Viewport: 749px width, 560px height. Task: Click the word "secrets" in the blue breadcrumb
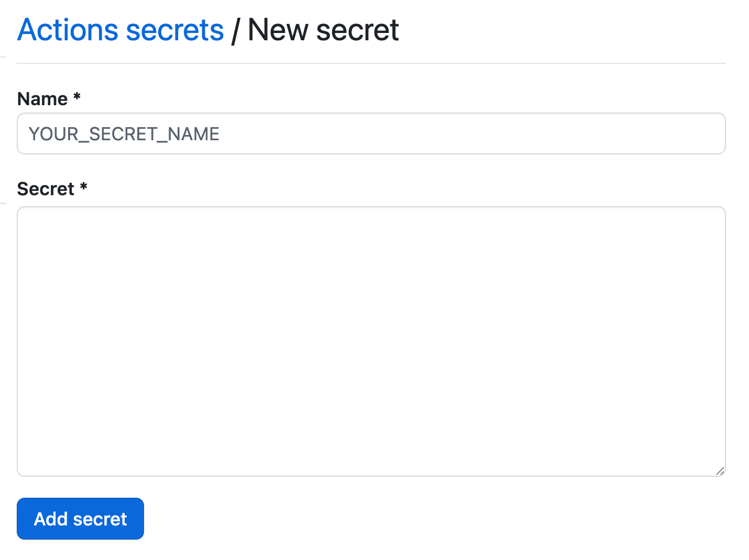tap(175, 30)
